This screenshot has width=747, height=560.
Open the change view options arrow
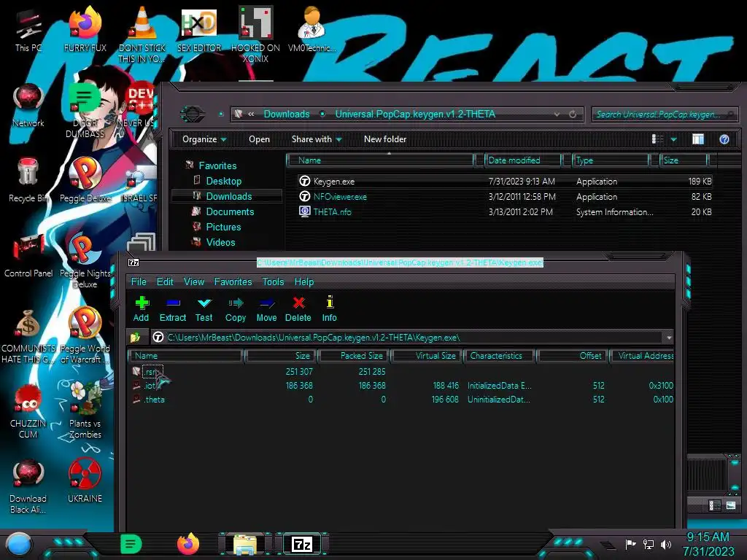coord(673,139)
